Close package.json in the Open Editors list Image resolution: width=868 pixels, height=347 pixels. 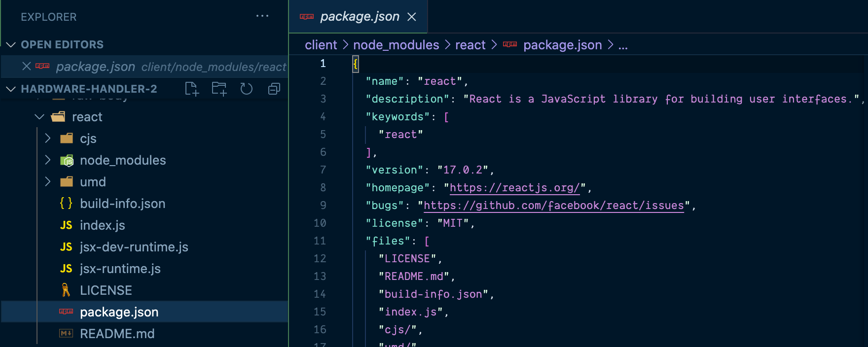coord(27,66)
